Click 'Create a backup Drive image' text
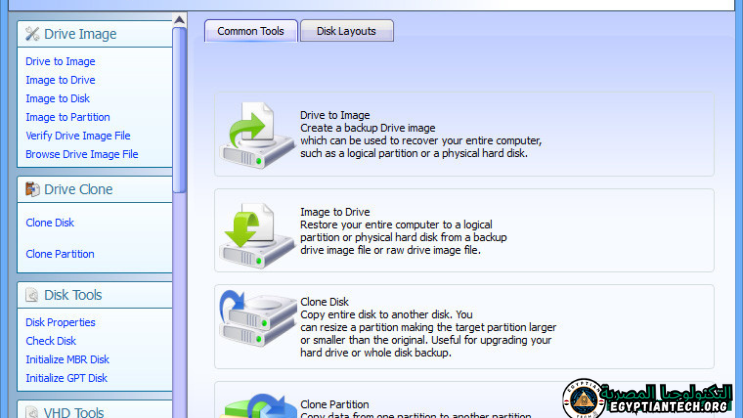Screen dimensions: 743x418 (368, 128)
